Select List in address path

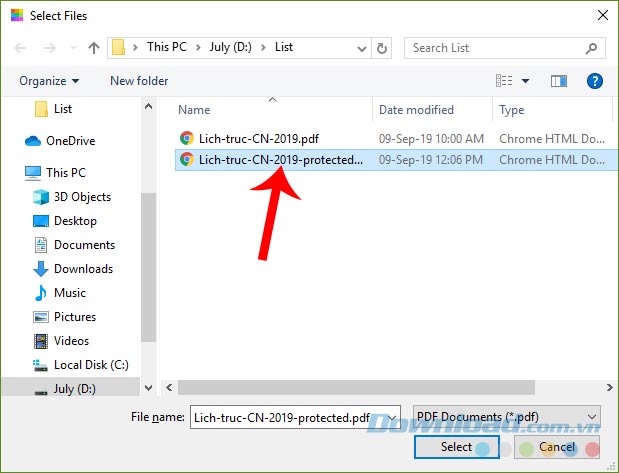[284, 47]
